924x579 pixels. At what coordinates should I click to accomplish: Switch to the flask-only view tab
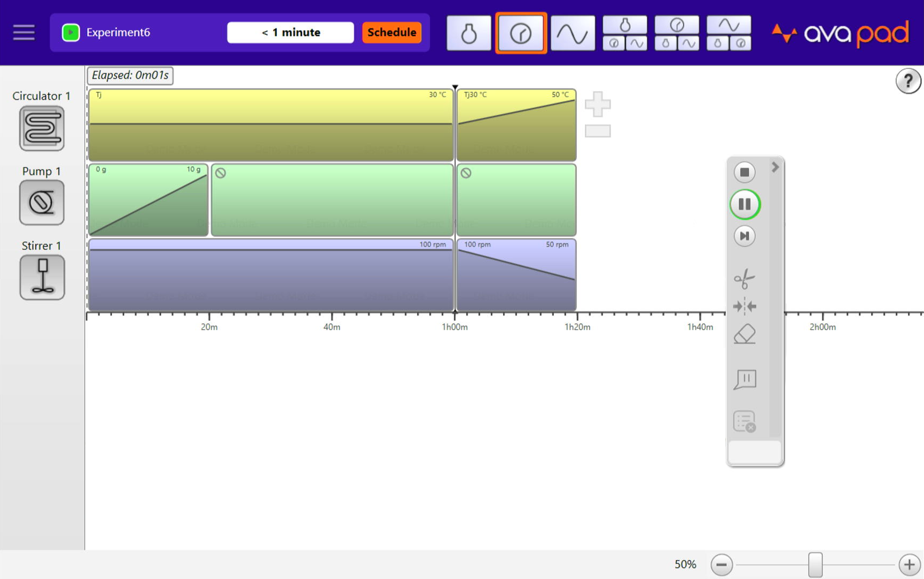pos(469,33)
